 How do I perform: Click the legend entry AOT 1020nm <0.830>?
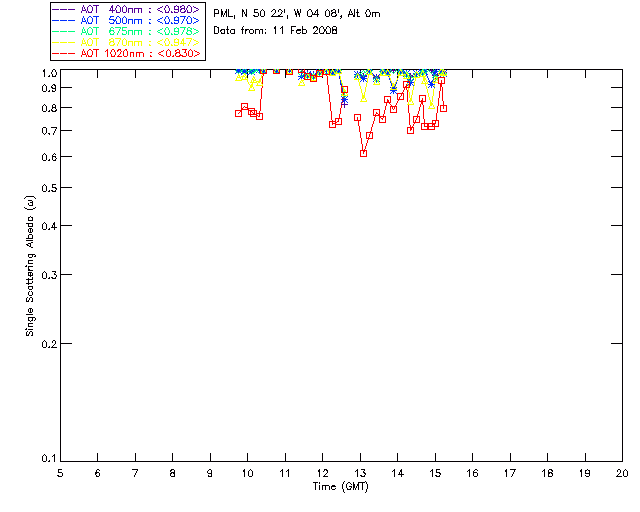126,53
